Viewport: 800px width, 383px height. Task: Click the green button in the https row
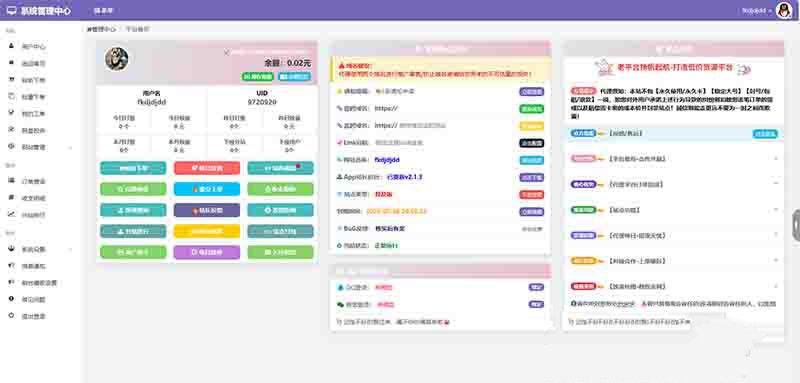click(x=532, y=109)
